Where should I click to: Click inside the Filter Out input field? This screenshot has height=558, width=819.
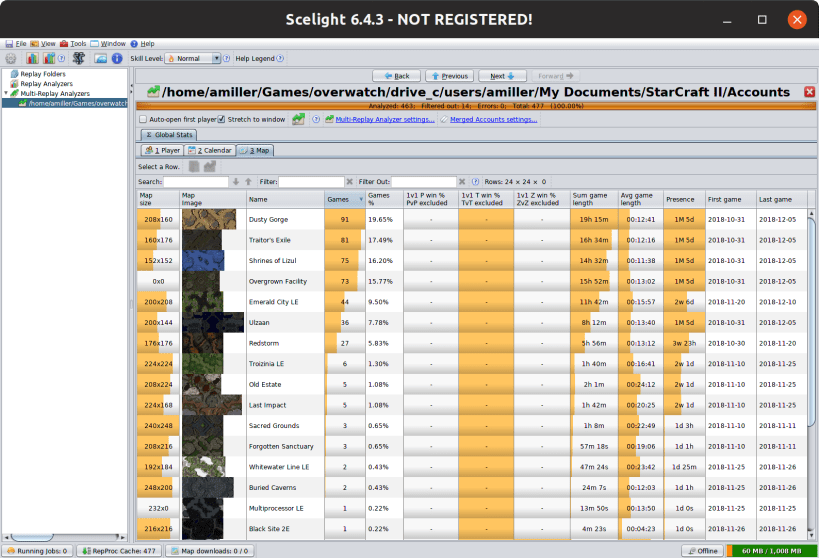tap(424, 182)
